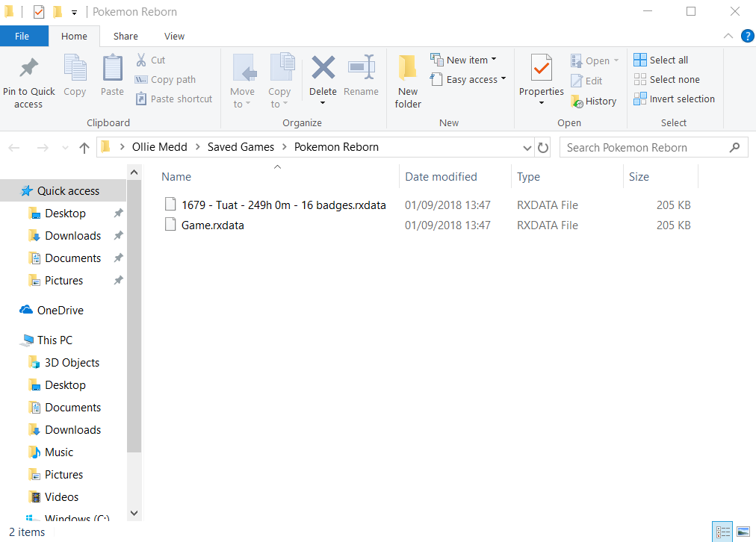Click the Rename icon

pyautogui.click(x=361, y=67)
